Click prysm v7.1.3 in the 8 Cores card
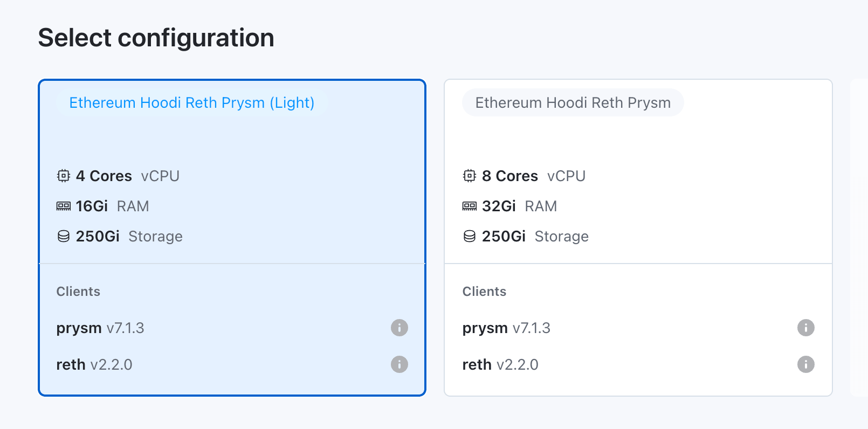The height and width of the screenshot is (429, 868). (x=506, y=328)
